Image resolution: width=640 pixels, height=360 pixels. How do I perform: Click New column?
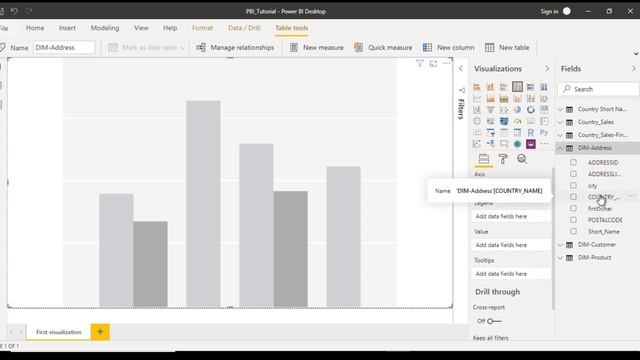click(449, 47)
